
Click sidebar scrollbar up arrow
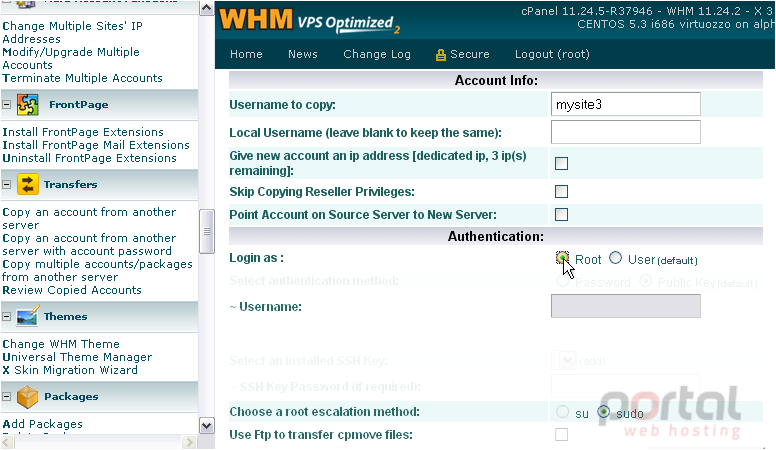[x=206, y=7]
